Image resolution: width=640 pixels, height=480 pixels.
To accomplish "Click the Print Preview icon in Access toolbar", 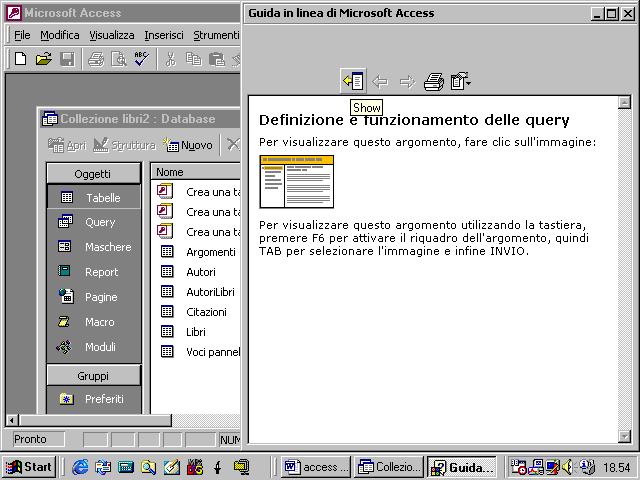I will pos(119,60).
